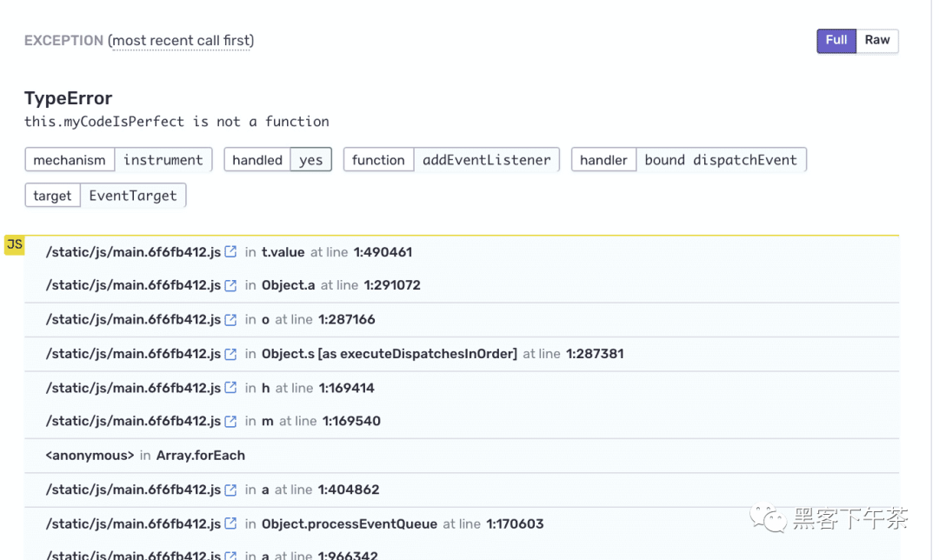Open source link icon for t.value frame
Viewport: 939px width, 560px height.
tap(230, 251)
